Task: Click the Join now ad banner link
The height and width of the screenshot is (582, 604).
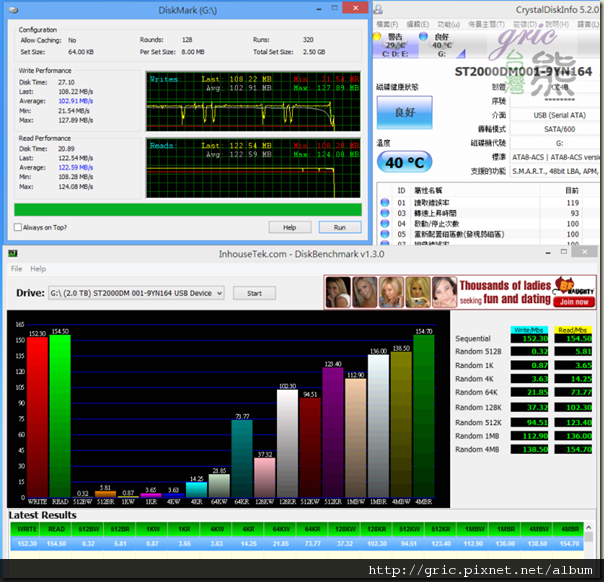Action: pyautogui.click(x=573, y=301)
